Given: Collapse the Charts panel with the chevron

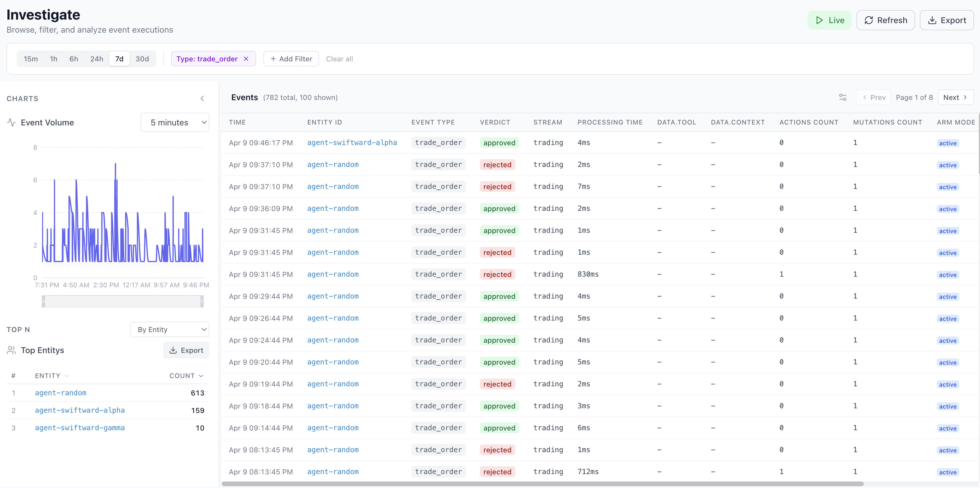Looking at the screenshot, I should coord(202,98).
